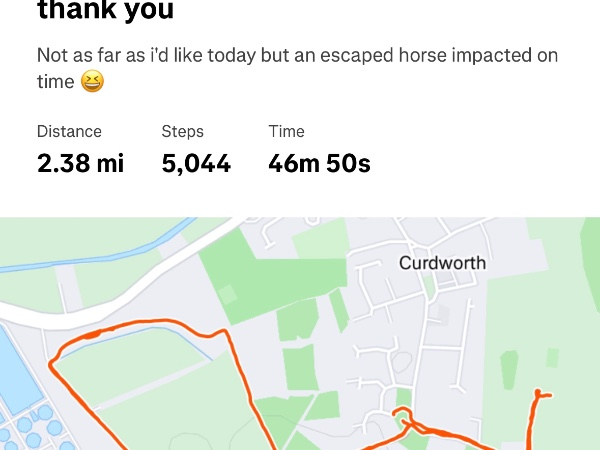Select the Steps label
This screenshot has width=600, height=450.
coord(182,131)
